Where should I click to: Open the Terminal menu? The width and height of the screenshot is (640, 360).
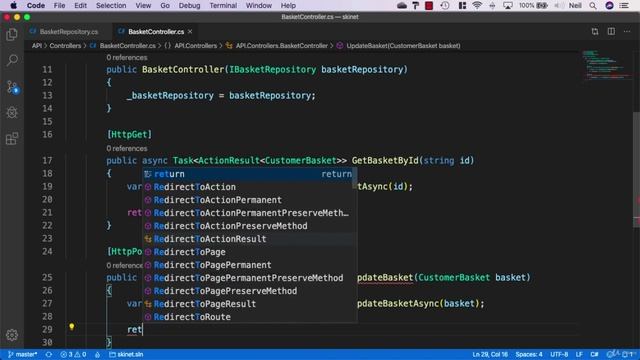pyautogui.click(x=223, y=6)
